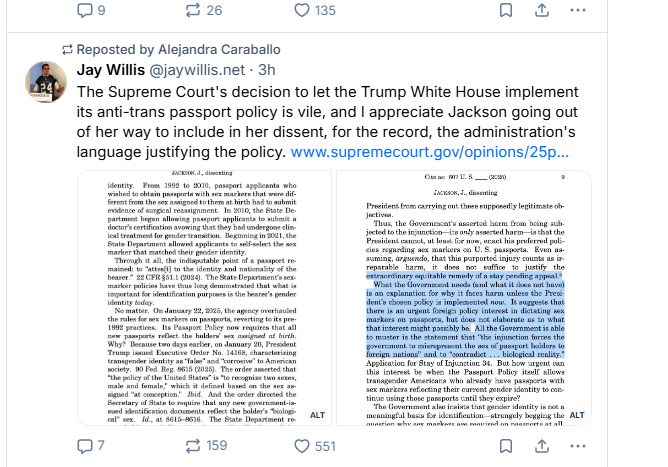The height and width of the screenshot is (467, 668).
Task: Reply to the post with 9 comments
Action: [x=91, y=10]
